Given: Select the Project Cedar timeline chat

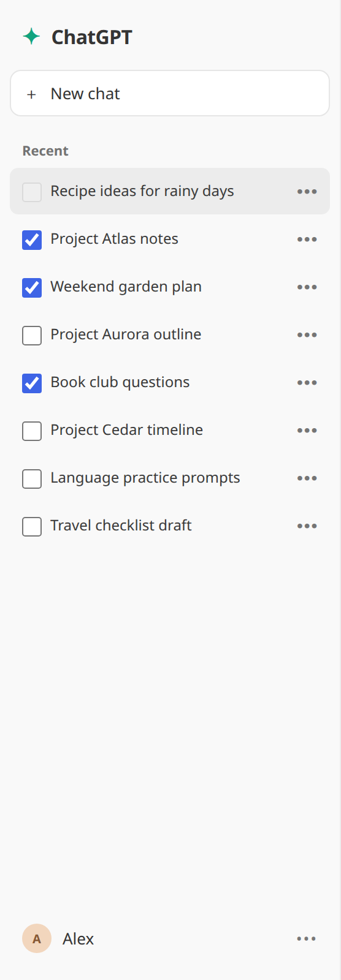Looking at the screenshot, I should pos(170,430).
